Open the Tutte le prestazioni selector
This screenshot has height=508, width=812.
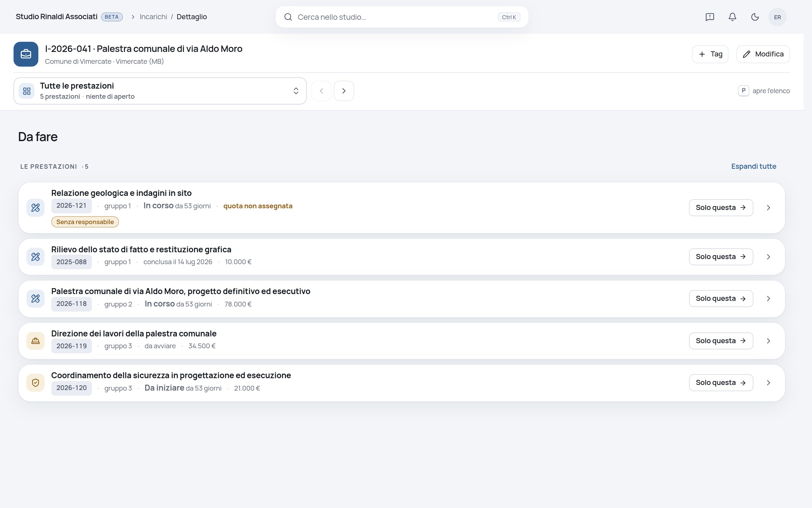[160, 91]
